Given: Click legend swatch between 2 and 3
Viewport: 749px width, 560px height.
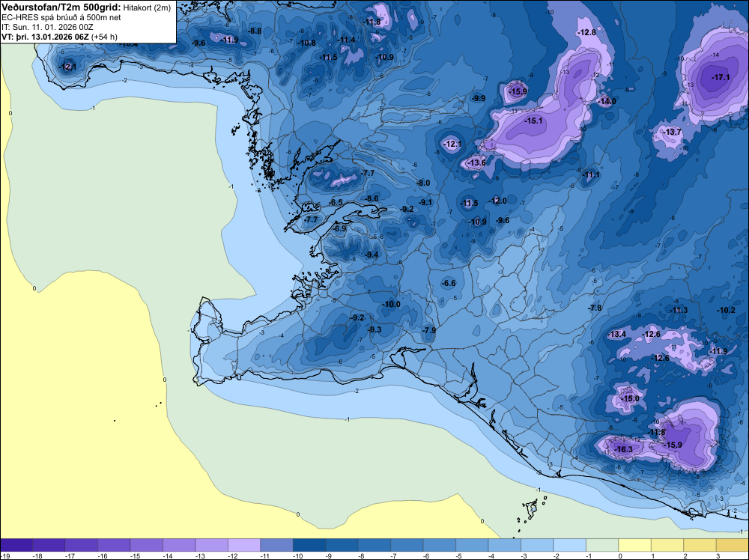Looking at the screenshot, I should [x=700, y=545].
